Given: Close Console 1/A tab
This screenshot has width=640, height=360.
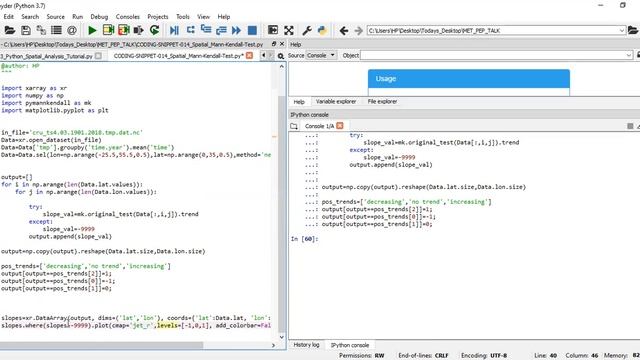Looking at the screenshot, I should coord(340,126).
